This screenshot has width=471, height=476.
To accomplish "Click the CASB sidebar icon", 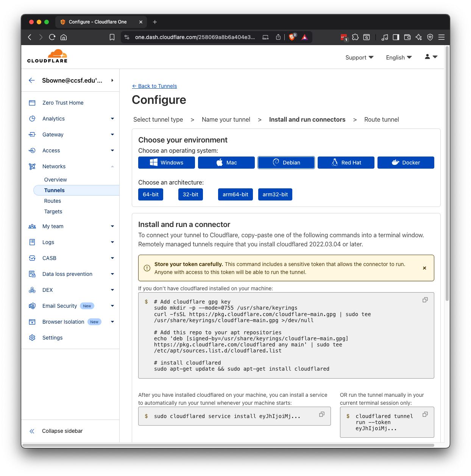I will (x=32, y=258).
